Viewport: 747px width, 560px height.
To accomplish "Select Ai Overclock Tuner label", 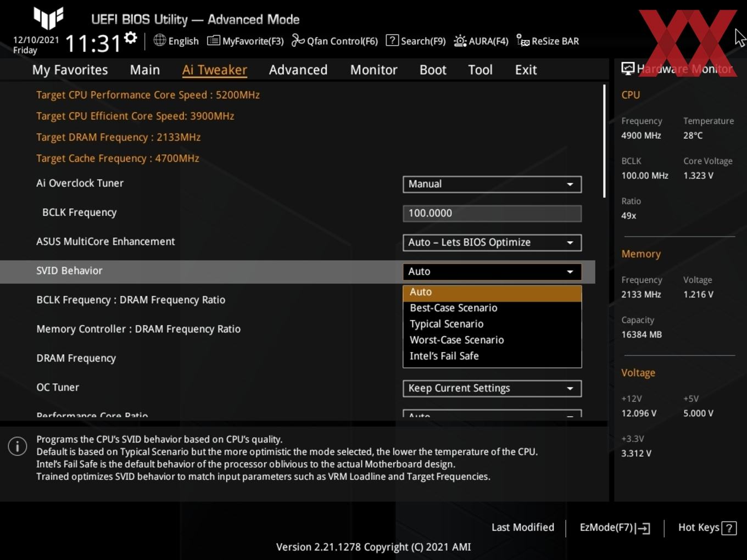I will point(80,183).
